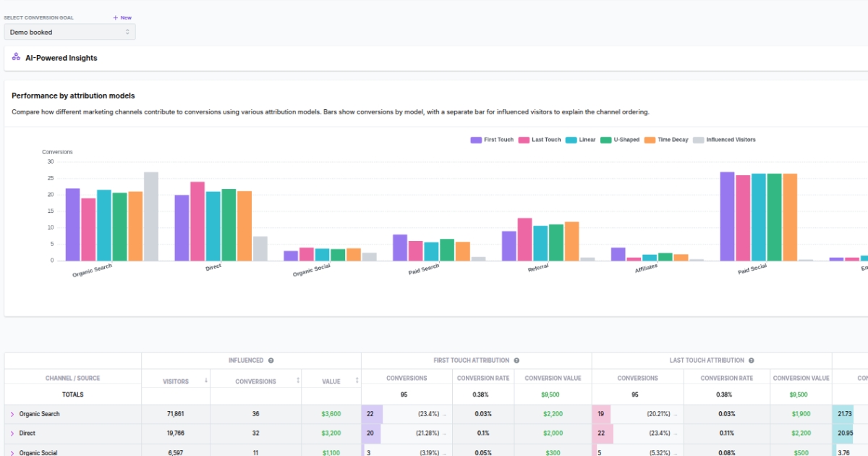Toggle Linear series in chart legend

coord(581,140)
